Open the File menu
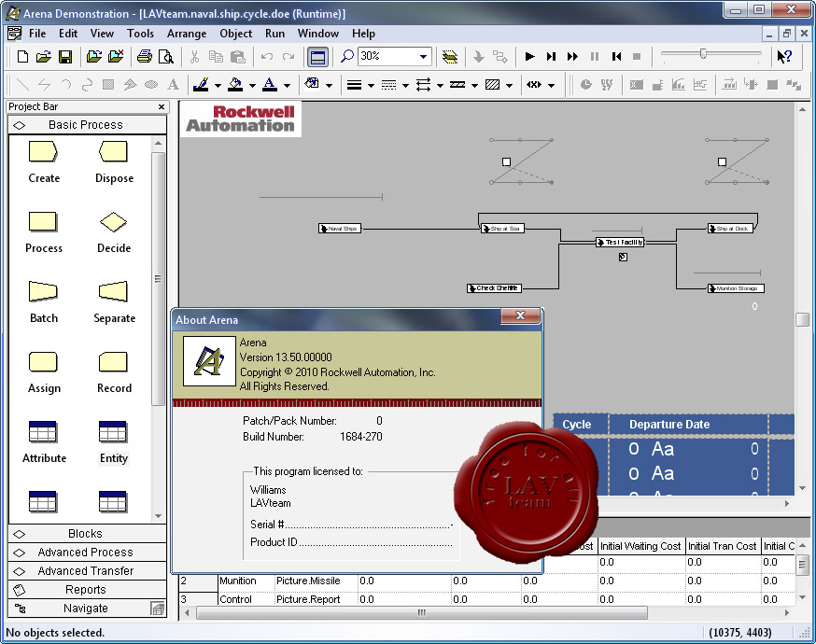 coord(37,34)
